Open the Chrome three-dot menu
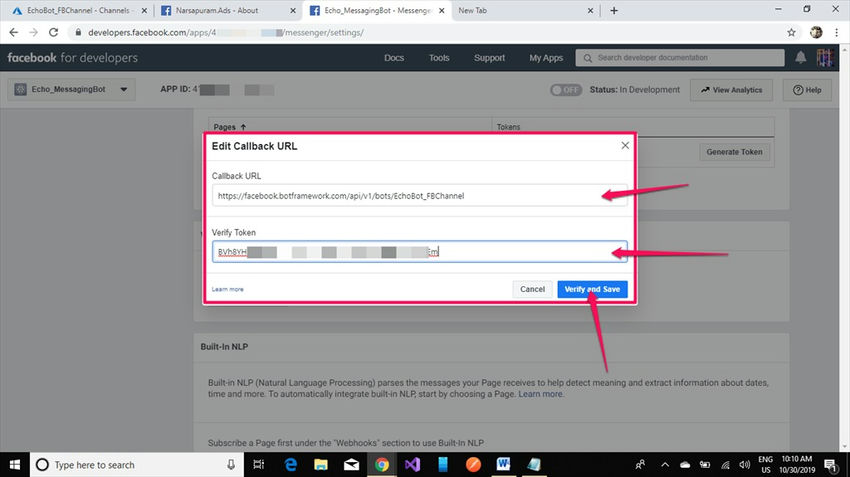The image size is (850, 477). [836, 33]
